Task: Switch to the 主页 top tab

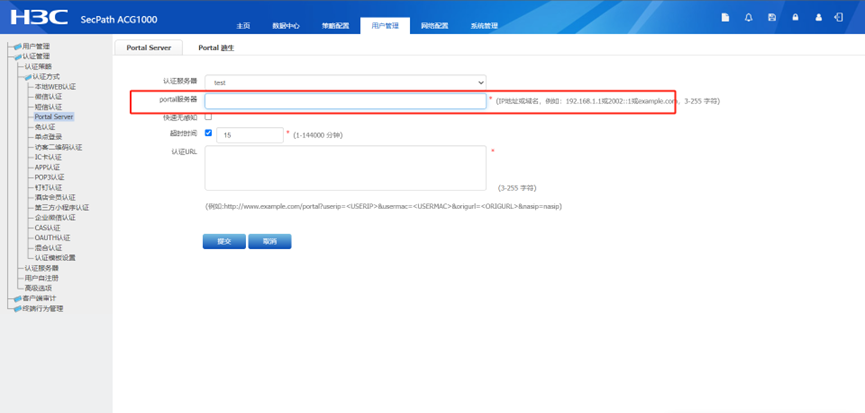Action: [243, 26]
